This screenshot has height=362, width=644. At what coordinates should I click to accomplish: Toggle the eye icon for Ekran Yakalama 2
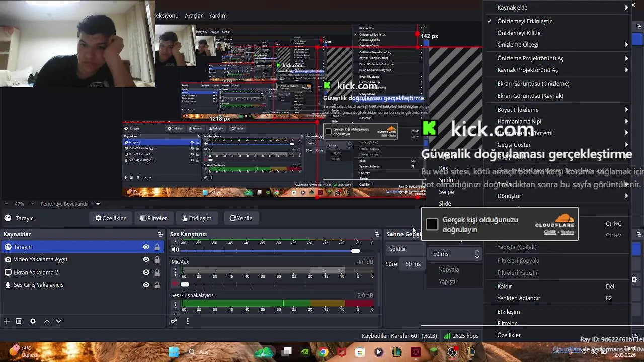tap(146, 272)
